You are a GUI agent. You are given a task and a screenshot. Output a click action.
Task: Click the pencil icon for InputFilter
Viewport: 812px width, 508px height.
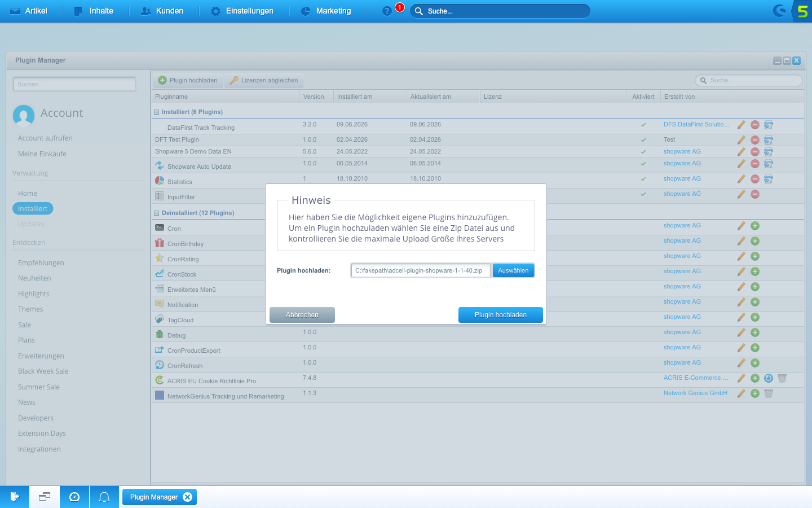pos(742,194)
